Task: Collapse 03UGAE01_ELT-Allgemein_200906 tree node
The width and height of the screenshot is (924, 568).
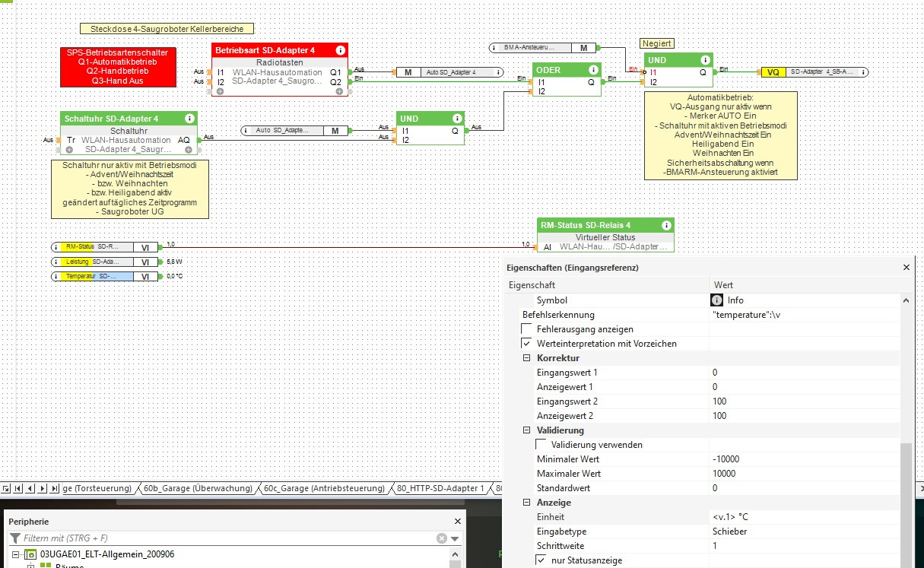Action: pyautogui.click(x=16, y=554)
